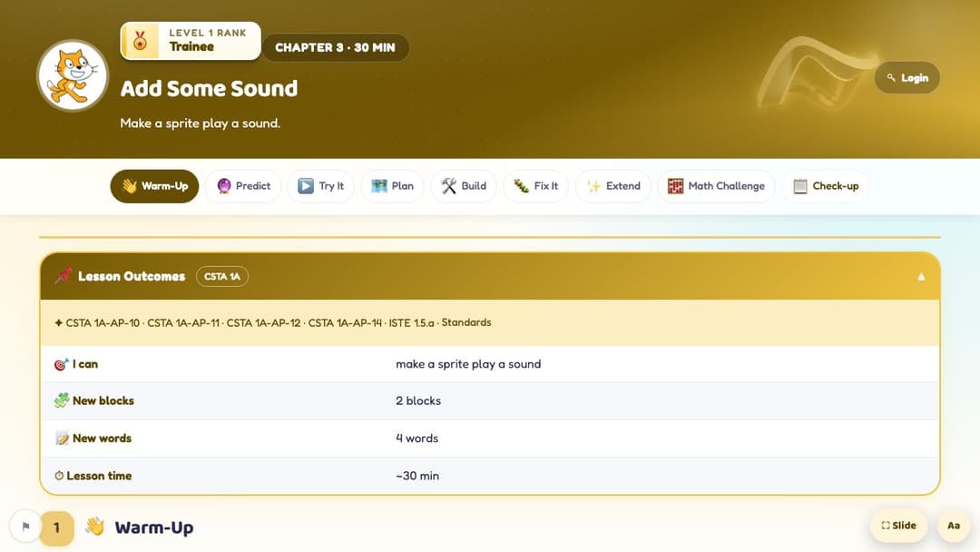
Task: Go to the Try It tab
Action: (320, 186)
